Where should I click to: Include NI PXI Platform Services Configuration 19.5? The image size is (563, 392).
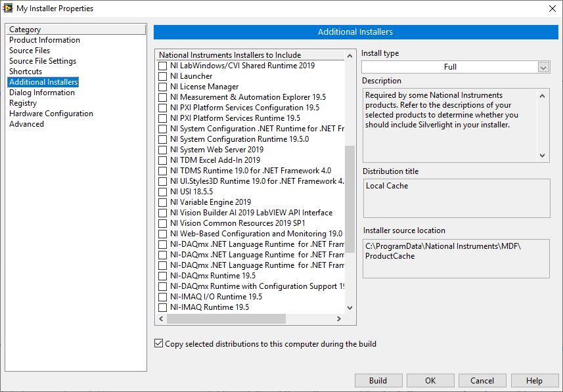[x=163, y=108]
